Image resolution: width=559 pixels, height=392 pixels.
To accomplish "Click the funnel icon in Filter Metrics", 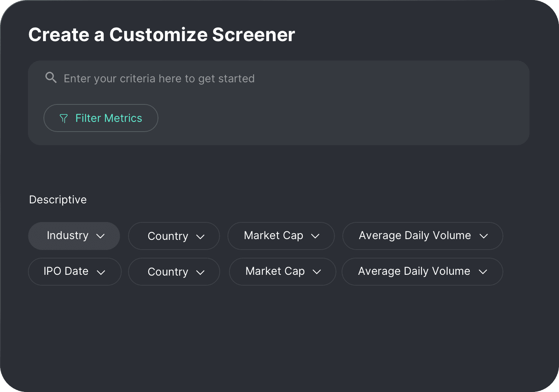I will (64, 118).
